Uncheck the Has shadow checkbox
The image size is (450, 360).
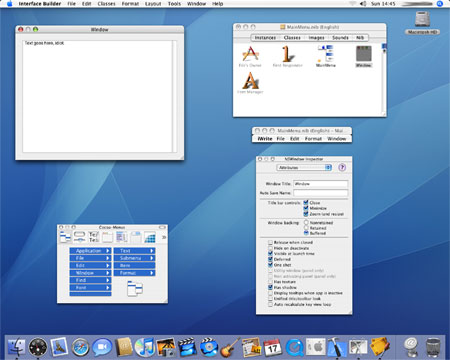point(270,287)
